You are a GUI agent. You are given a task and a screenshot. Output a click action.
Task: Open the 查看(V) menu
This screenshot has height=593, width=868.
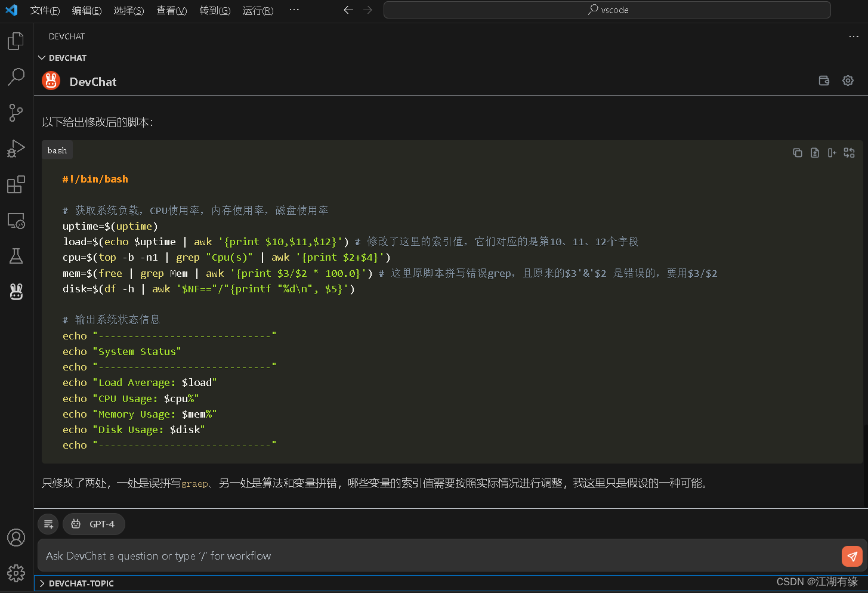click(172, 10)
